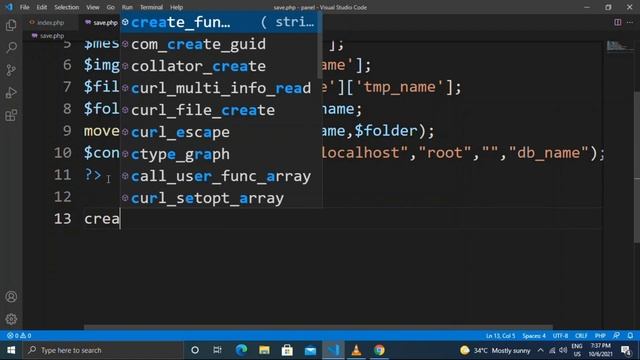Click the UTF-8 encoding selector
The width and height of the screenshot is (640, 360).
point(560,336)
